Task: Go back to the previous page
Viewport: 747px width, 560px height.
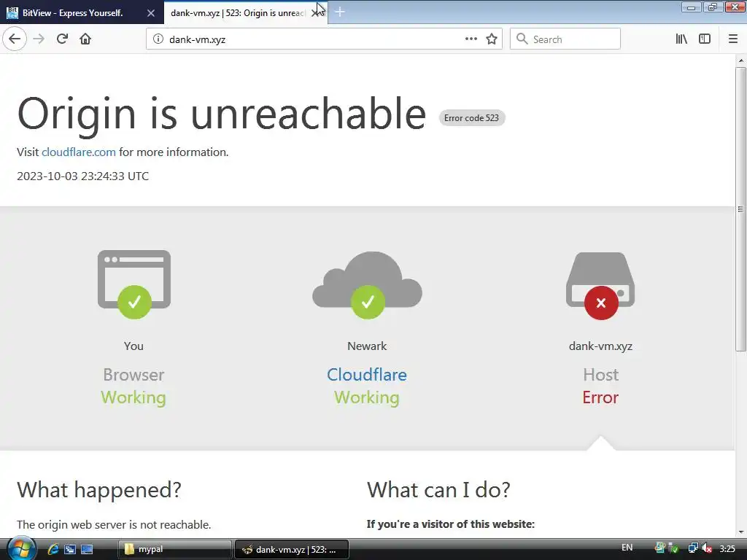Action: [x=15, y=39]
